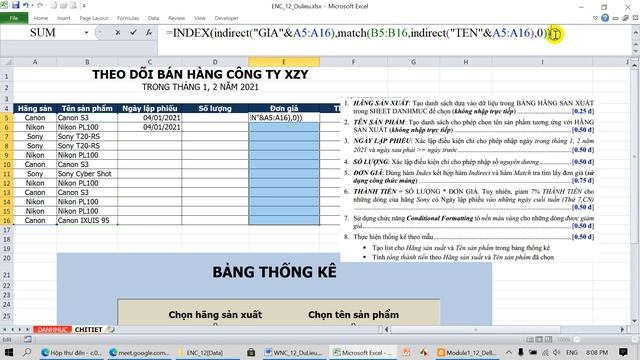Click the Select All corner of the grid
640x360 pixels.
(x=7, y=62)
